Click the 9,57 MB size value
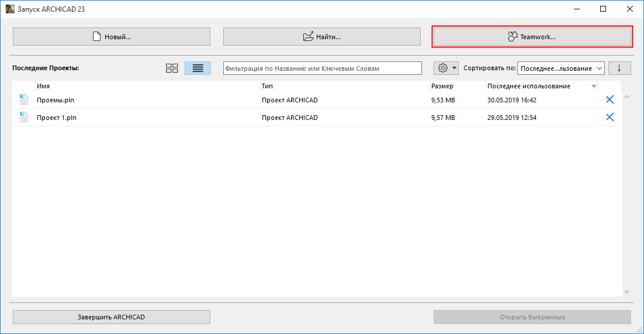This screenshot has height=334, width=644. coord(443,118)
